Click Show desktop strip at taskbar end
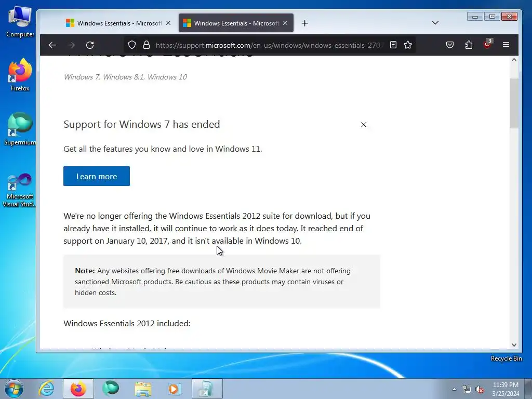The width and height of the screenshot is (532, 399). pyautogui.click(x=528, y=389)
